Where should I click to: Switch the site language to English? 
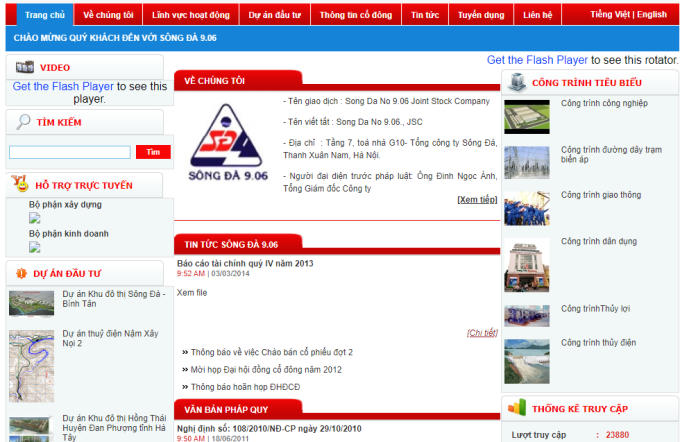(651, 15)
